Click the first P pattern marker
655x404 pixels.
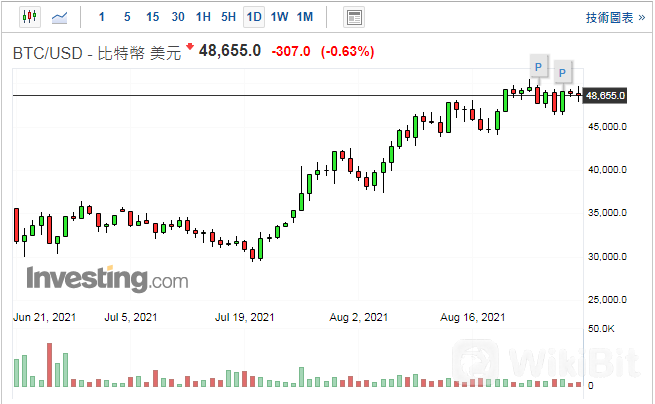(538, 66)
